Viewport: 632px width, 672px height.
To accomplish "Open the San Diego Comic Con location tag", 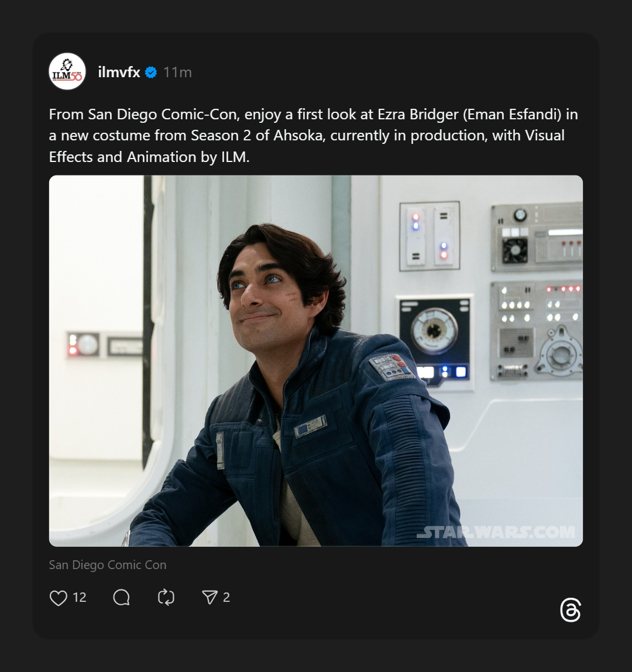I will (108, 565).
